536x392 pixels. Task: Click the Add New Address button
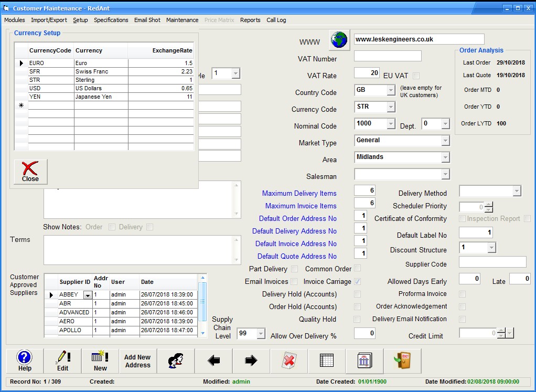pyautogui.click(x=138, y=361)
